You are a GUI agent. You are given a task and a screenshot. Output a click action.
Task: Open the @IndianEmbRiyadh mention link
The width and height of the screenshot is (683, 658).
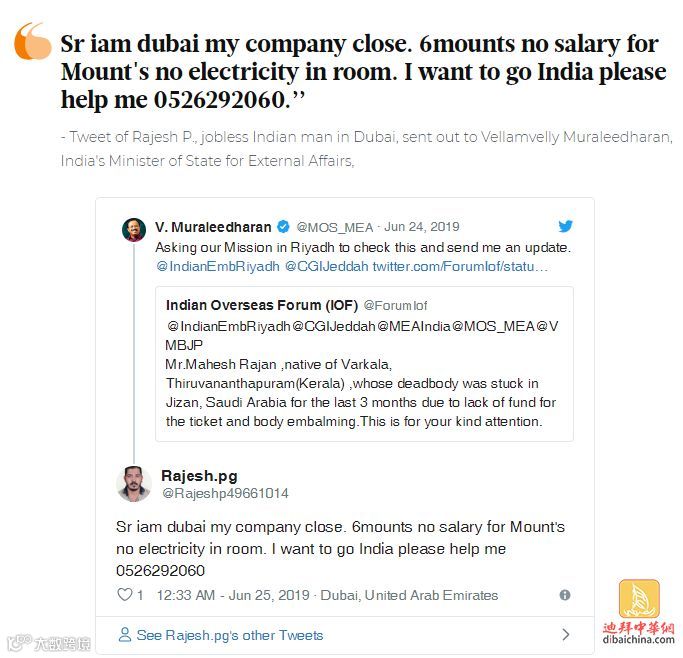(x=218, y=266)
